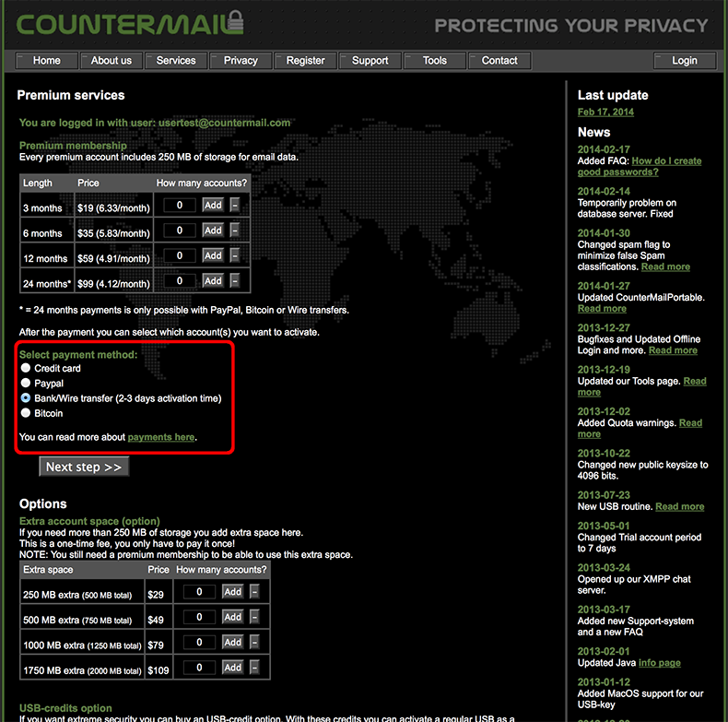The height and width of the screenshot is (722, 728).
Task: Click minus button for 1750 MB extra row
Action: pyautogui.click(x=254, y=668)
